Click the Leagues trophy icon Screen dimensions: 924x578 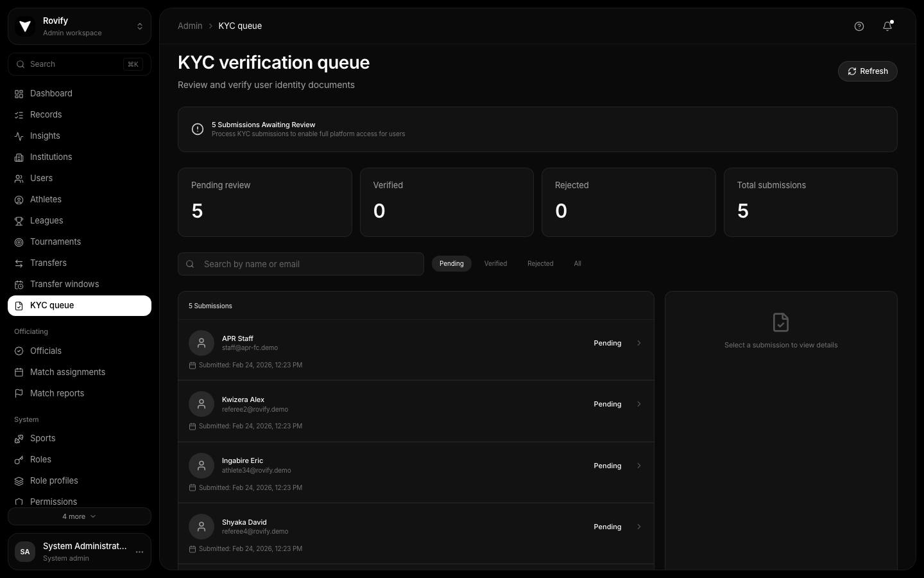(x=19, y=221)
